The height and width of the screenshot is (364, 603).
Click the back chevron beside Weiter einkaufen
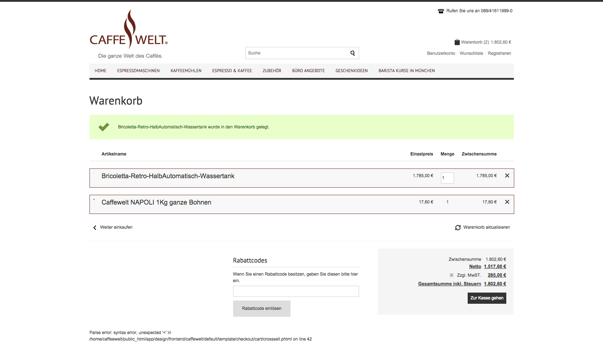(x=95, y=228)
